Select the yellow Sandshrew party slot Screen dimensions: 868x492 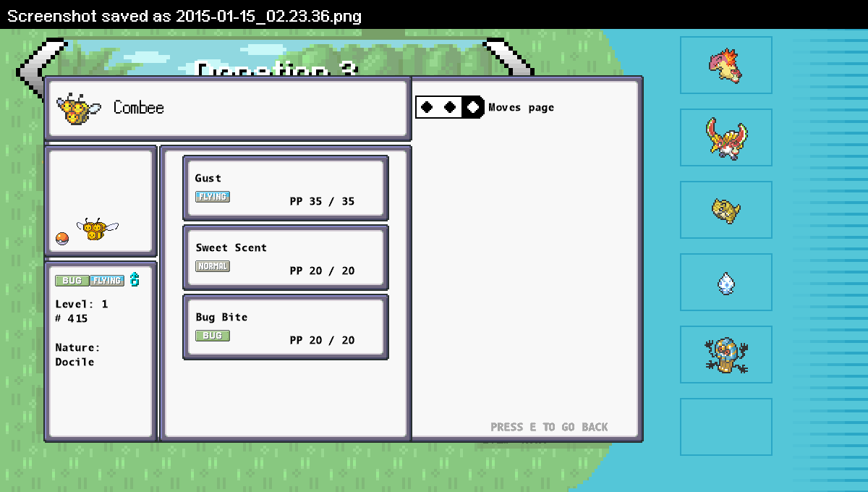(x=726, y=210)
